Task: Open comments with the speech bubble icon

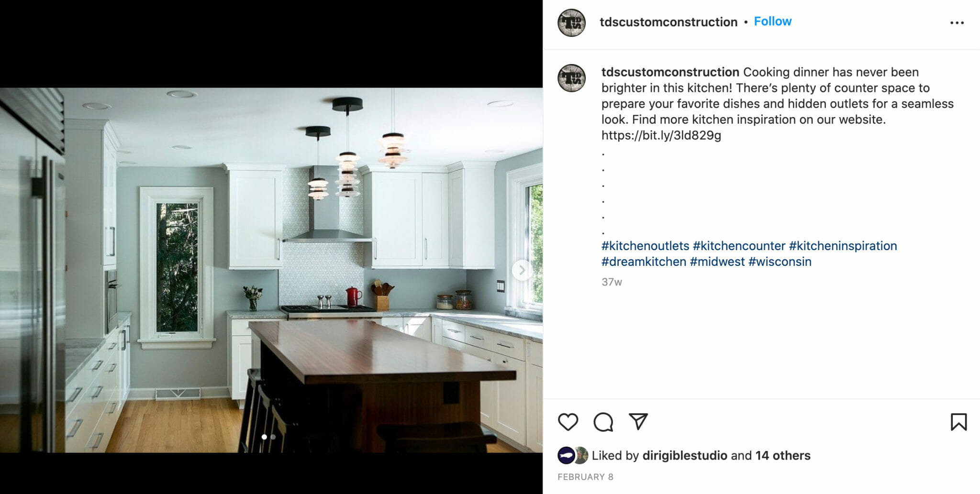Action: pyautogui.click(x=603, y=422)
